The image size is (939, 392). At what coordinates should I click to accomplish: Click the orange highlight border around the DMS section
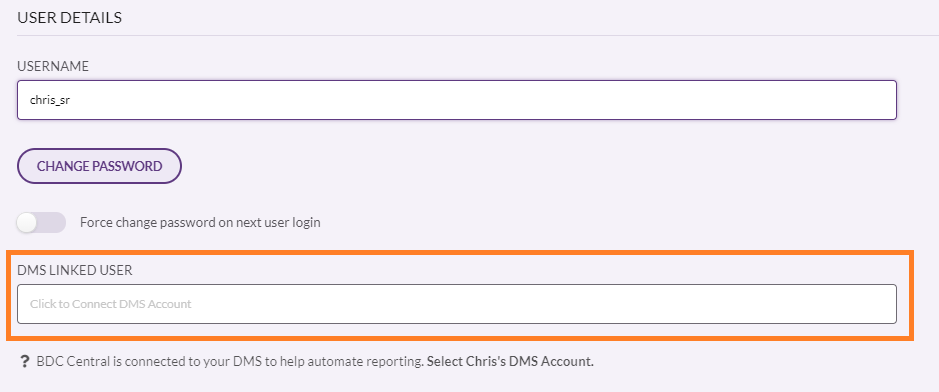tap(460, 252)
